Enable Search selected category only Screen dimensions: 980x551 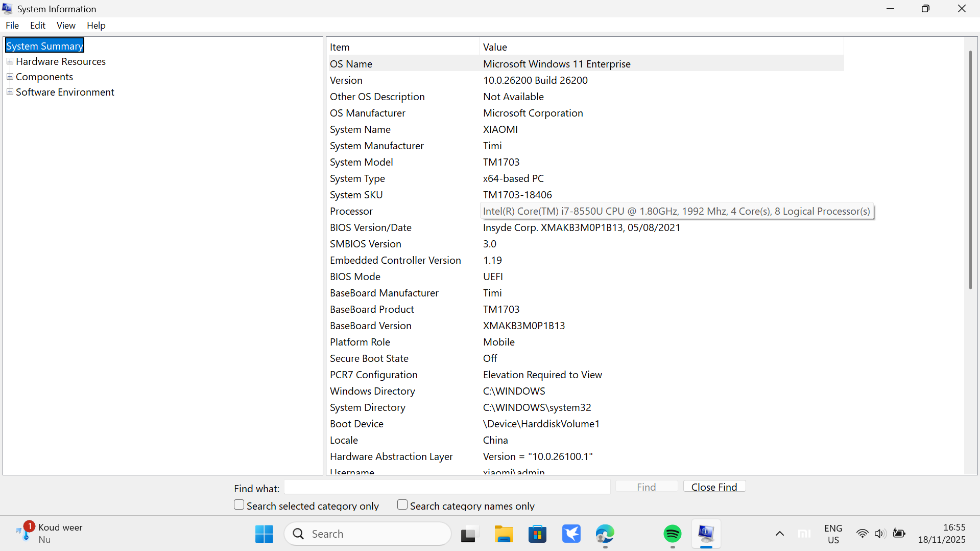pyautogui.click(x=239, y=505)
